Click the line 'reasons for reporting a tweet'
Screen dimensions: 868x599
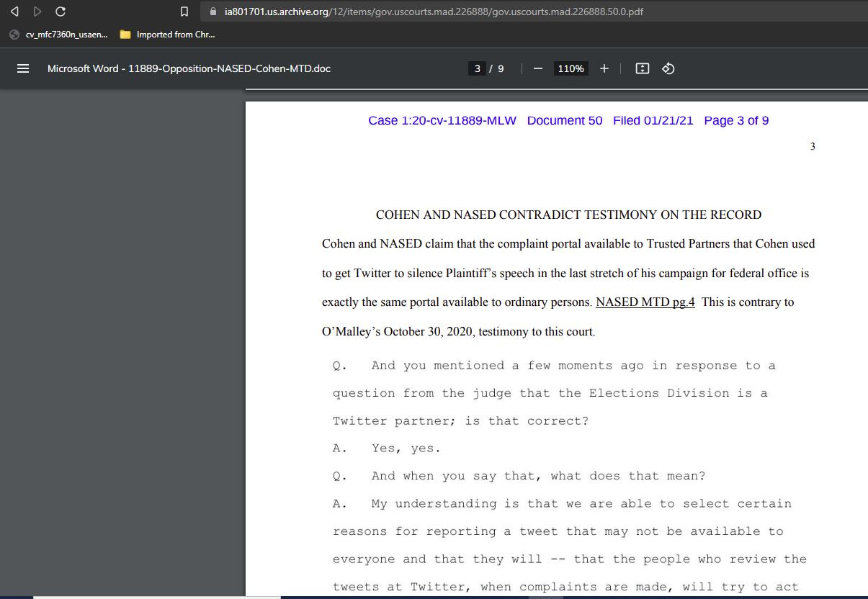point(558,531)
